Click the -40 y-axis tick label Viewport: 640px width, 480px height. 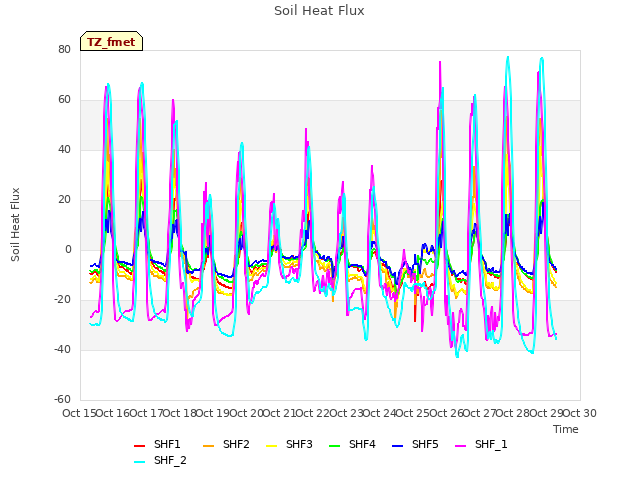(x=62, y=349)
